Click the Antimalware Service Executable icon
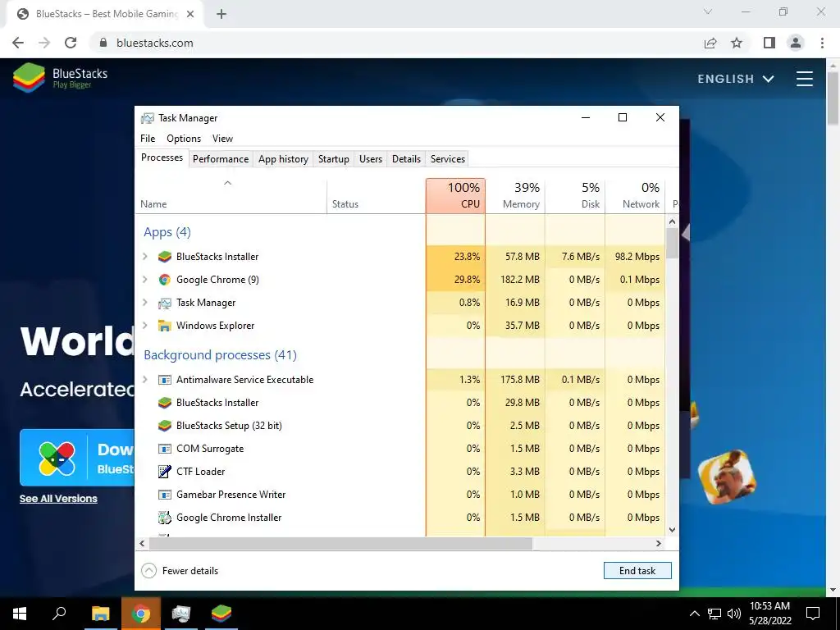This screenshot has width=840, height=630. pos(164,380)
